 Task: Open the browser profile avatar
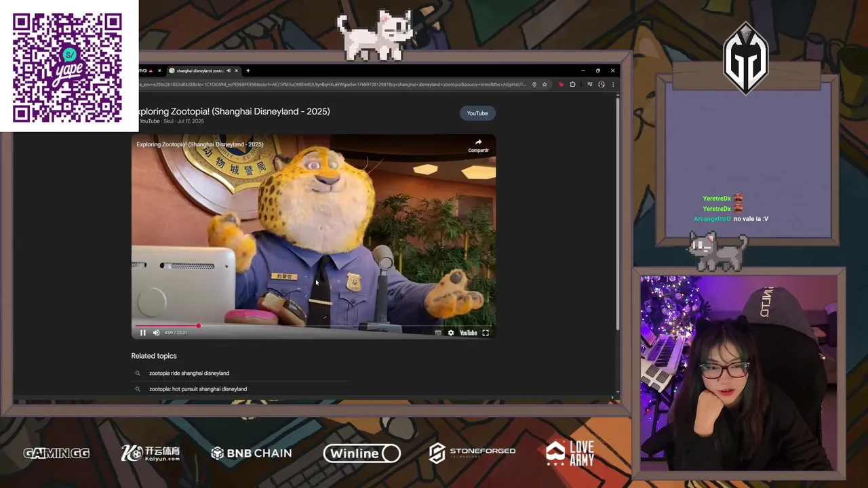pyautogui.click(x=601, y=85)
